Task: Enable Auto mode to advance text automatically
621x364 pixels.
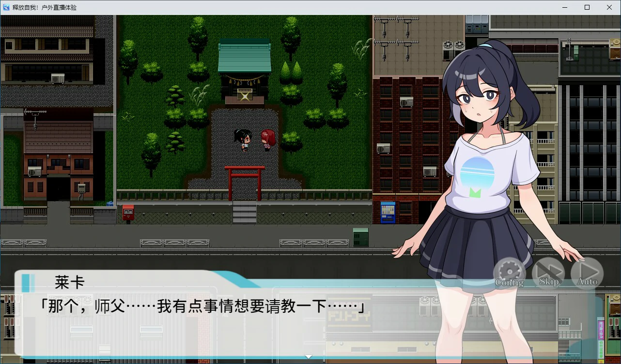Action: click(587, 273)
